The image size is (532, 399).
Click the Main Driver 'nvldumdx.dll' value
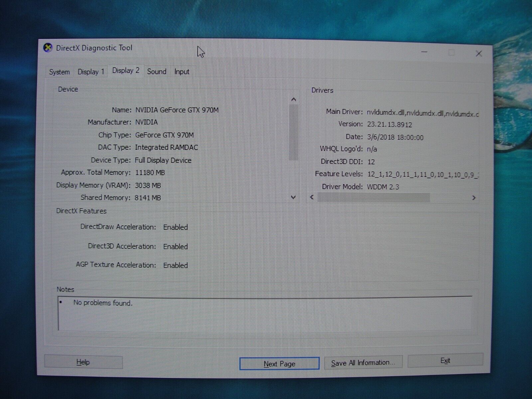[x=423, y=113]
